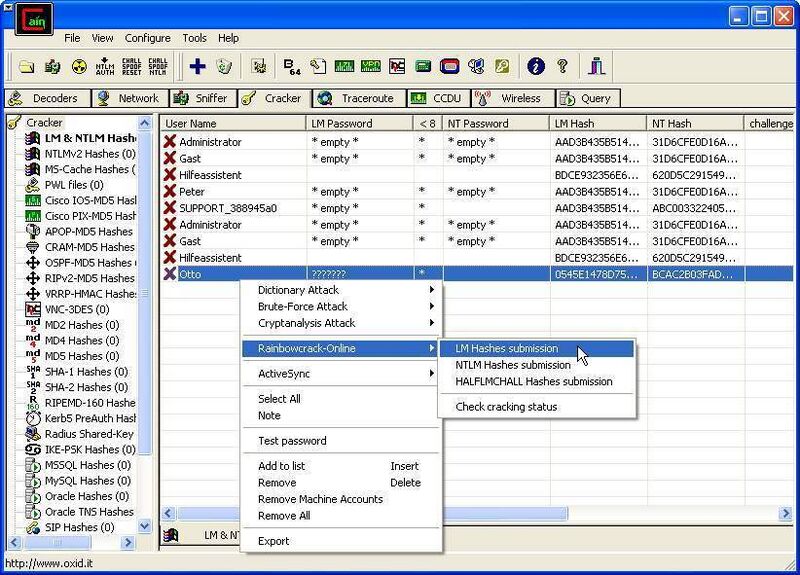Sort by the LM Hash column header
The height and width of the screenshot is (575, 800).
[x=598, y=123]
